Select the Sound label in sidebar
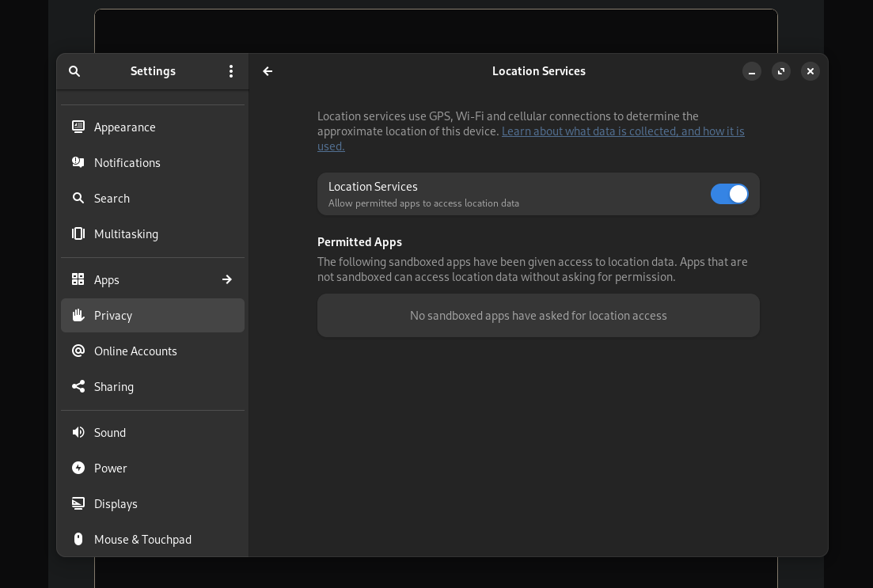Viewport: 873px width, 588px height. point(110,433)
